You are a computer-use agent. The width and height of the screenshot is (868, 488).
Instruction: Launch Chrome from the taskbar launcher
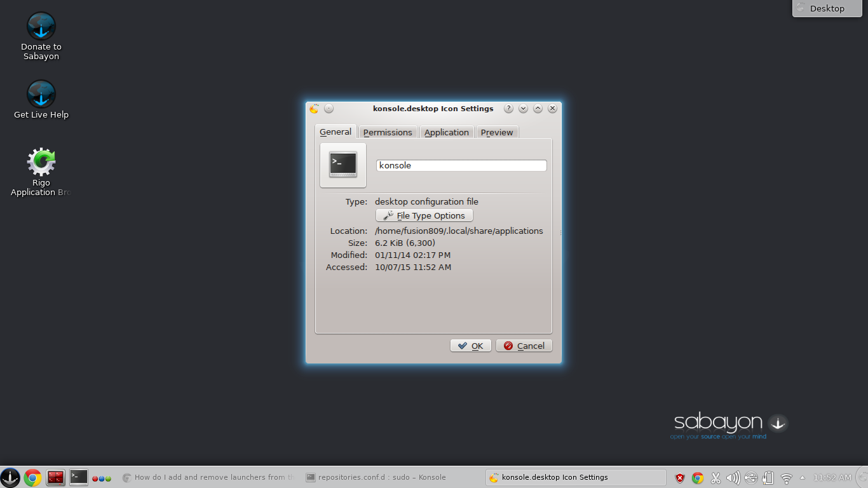pyautogui.click(x=33, y=477)
